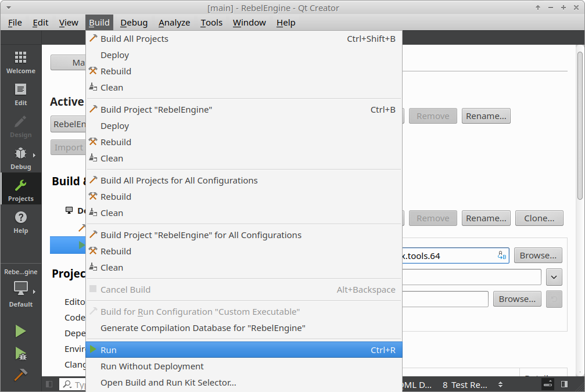585x392 pixels.
Task: Open the Edit menu
Action: click(x=40, y=23)
